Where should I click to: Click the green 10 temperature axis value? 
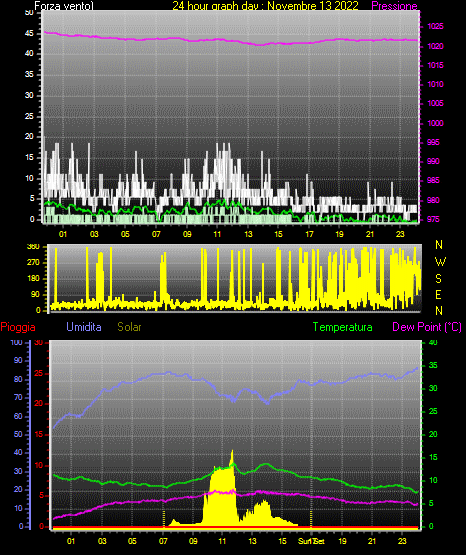[x=433, y=480]
